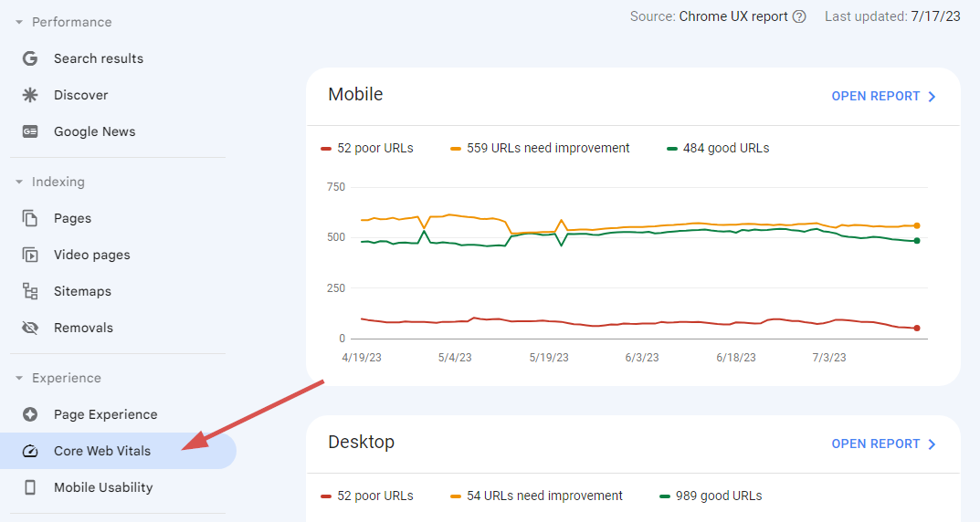This screenshot has height=522, width=980.
Task: Click the Discover asterisk icon
Action: [x=30, y=95]
